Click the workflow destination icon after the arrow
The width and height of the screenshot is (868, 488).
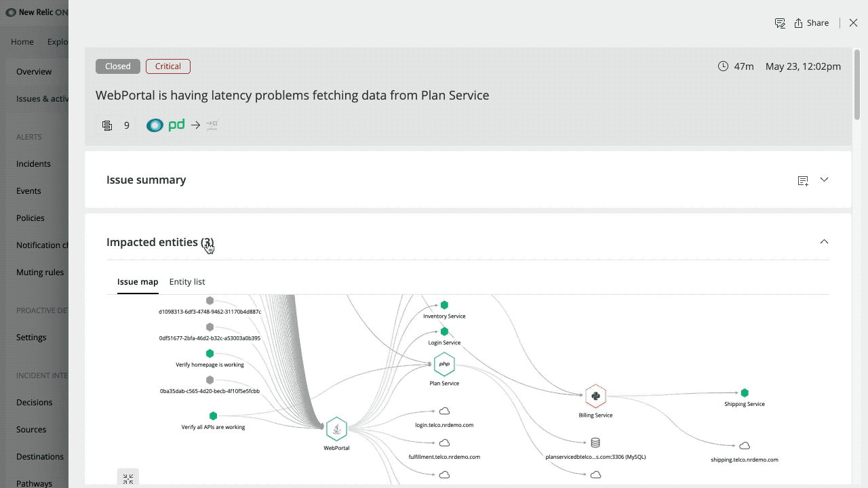click(x=212, y=125)
